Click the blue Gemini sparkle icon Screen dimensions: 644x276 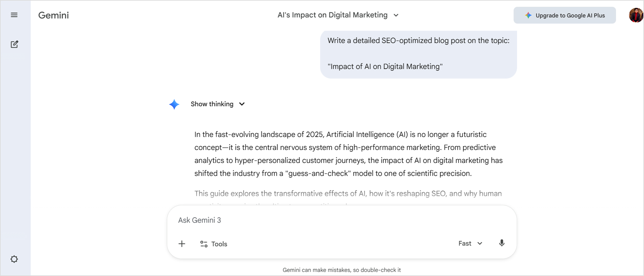point(174,104)
